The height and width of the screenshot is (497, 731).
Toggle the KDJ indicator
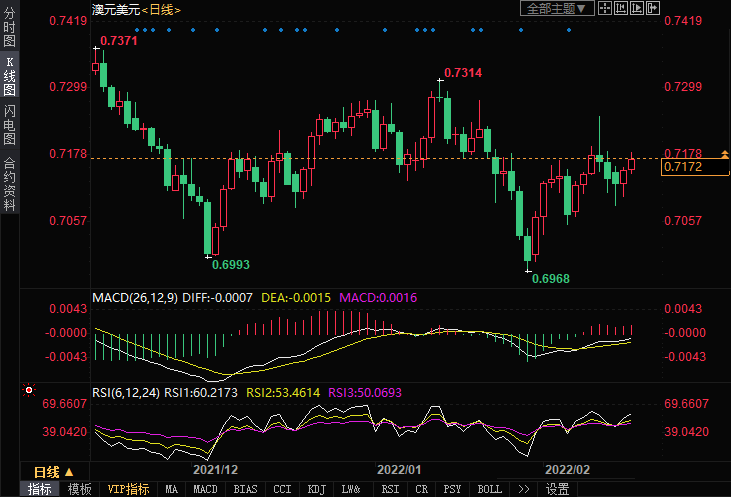(x=317, y=489)
